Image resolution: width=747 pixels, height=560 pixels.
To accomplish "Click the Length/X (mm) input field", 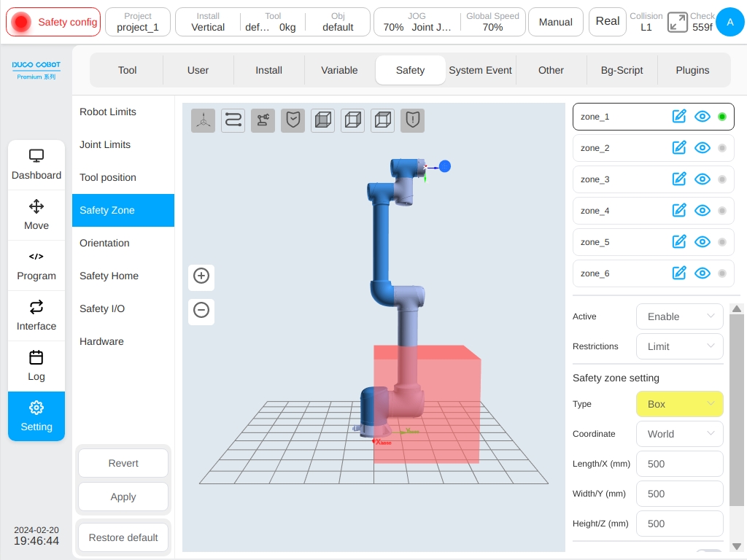I will click(680, 464).
